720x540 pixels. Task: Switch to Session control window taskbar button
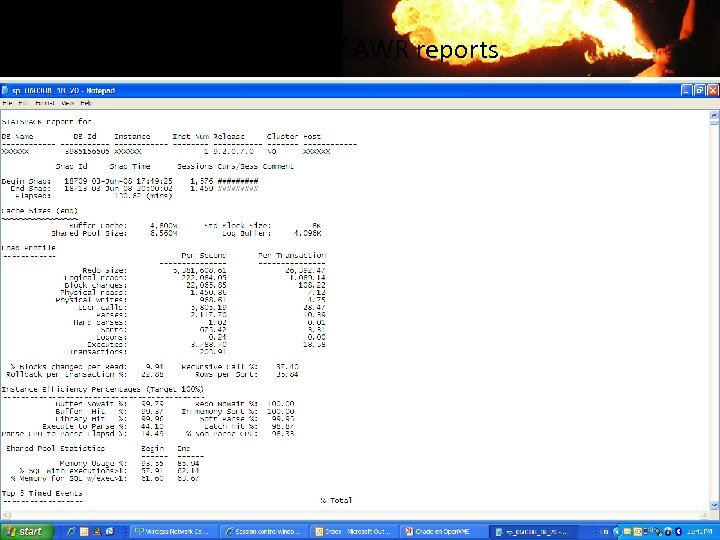click(263, 532)
